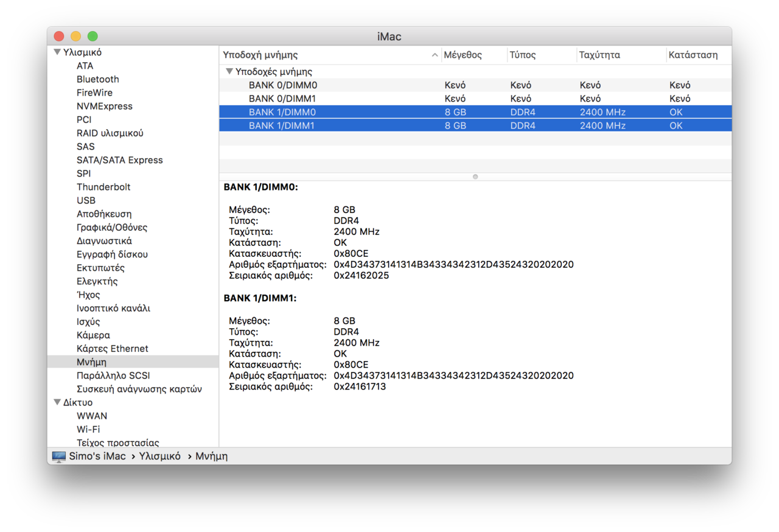Click the sort arrow in first column header
Image resolution: width=779 pixels, height=532 pixels.
[435, 55]
